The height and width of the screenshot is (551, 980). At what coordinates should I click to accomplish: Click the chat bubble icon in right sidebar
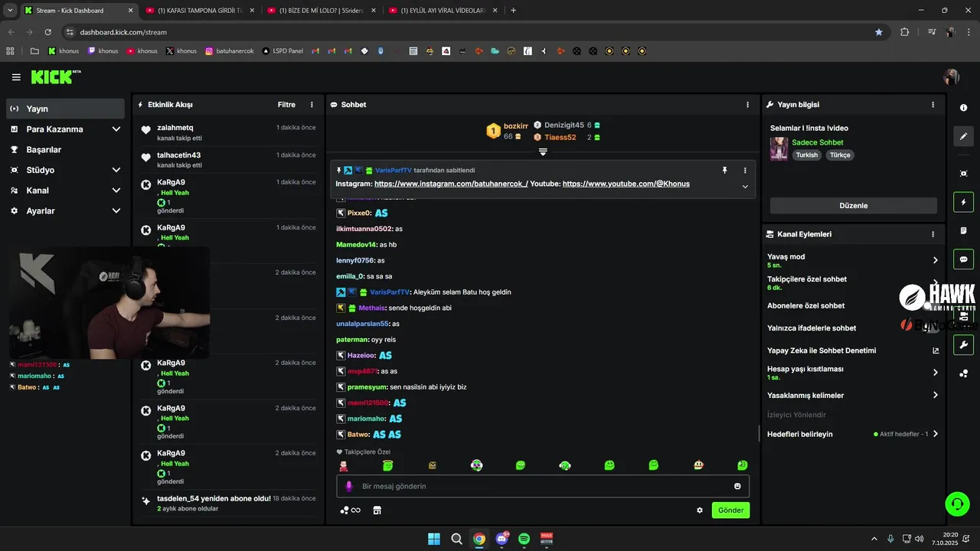pyautogui.click(x=964, y=259)
